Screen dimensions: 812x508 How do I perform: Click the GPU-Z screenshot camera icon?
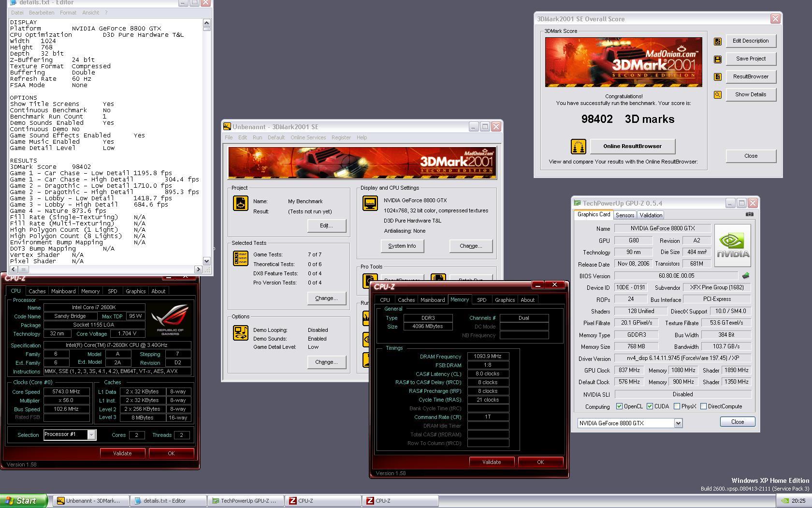[749, 214]
